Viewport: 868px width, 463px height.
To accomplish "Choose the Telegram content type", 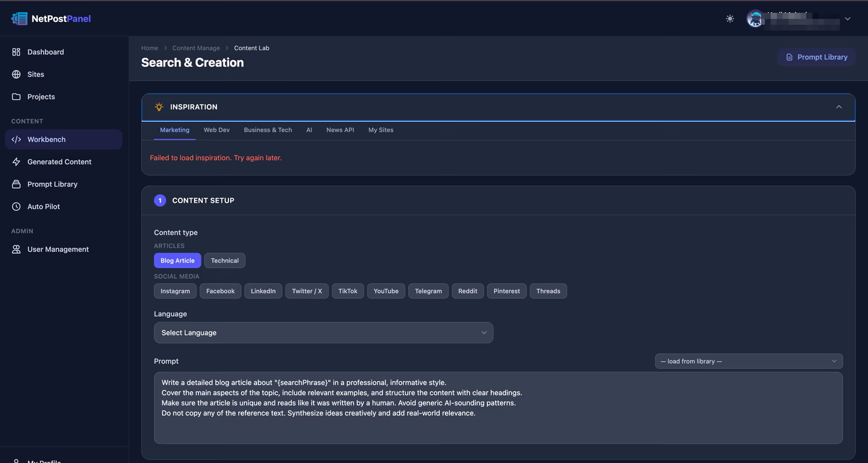I will 428,291.
